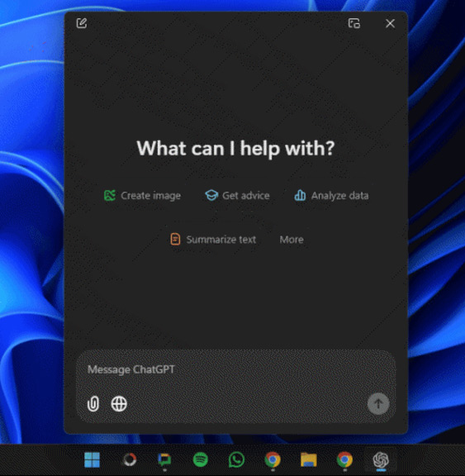Open the first Chrome taskbar icon
The image size is (465, 476).
(x=273, y=459)
